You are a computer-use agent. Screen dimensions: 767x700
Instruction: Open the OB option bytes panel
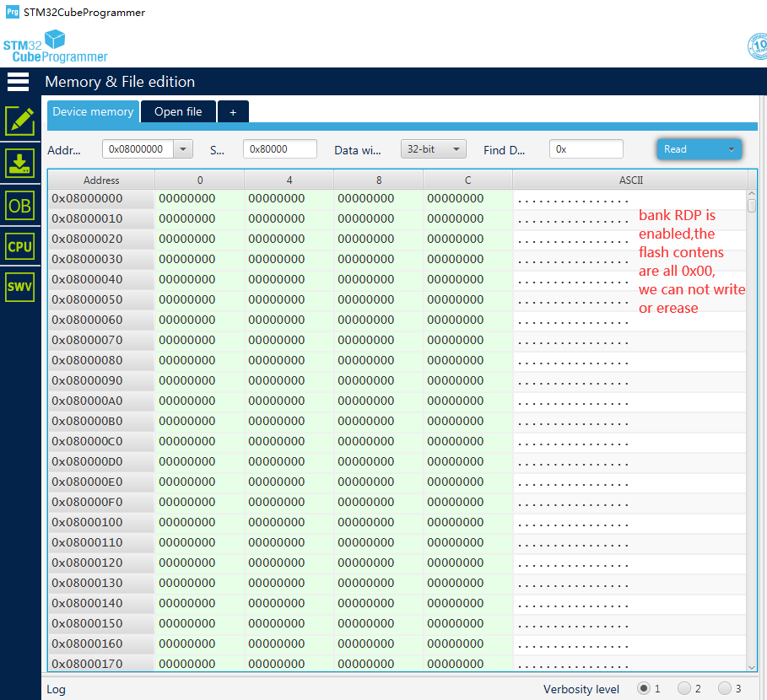pos(20,206)
